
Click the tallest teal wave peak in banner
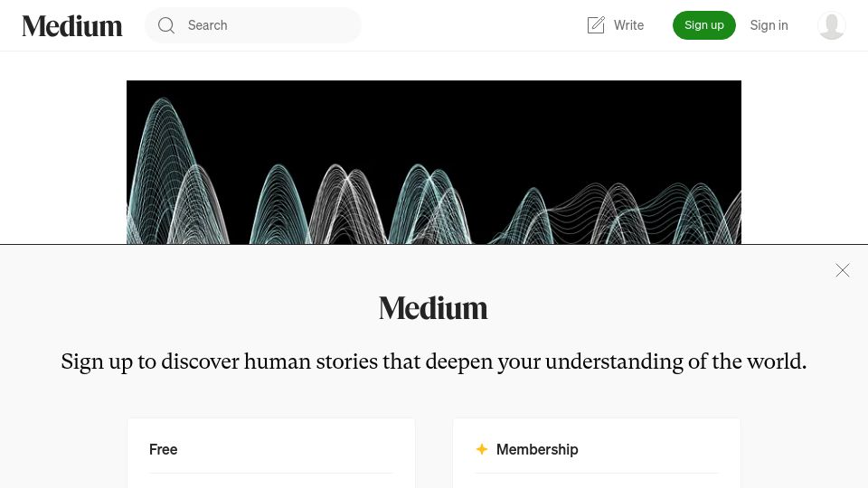point(164,105)
